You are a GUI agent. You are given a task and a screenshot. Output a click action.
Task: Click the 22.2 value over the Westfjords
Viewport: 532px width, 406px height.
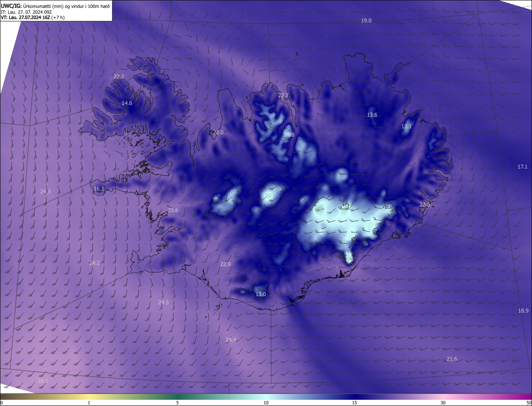(119, 77)
